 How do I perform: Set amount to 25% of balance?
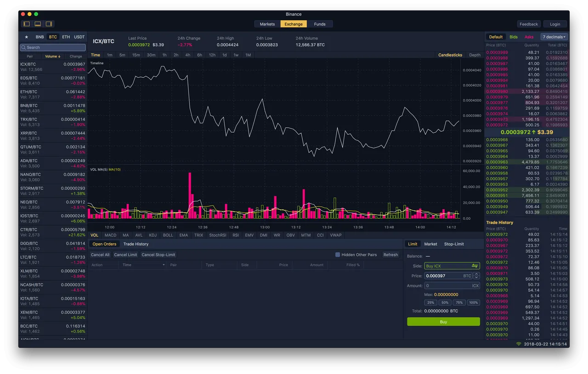[430, 302]
